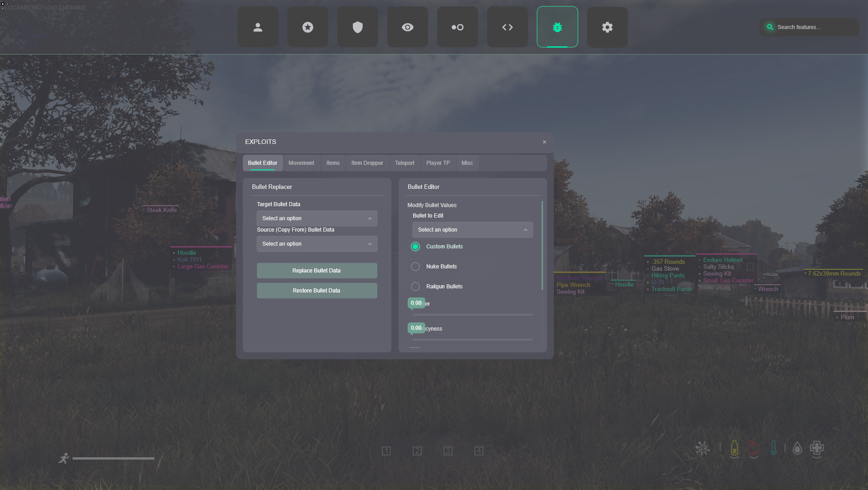The image size is (868, 490).
Task: Open the Item Dropper tab
Action: (367, 163)
